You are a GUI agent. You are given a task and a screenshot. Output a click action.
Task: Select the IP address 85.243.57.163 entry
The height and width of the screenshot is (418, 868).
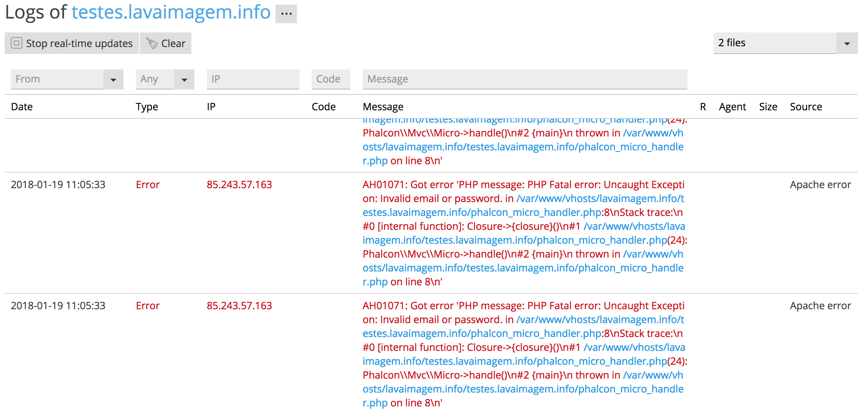(x=239, y=184)
